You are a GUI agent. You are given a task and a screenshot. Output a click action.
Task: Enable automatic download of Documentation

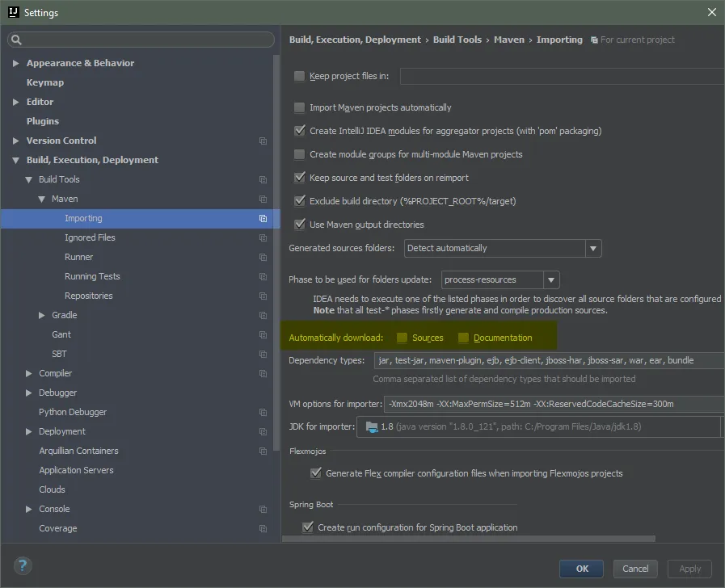pos(463,338)
